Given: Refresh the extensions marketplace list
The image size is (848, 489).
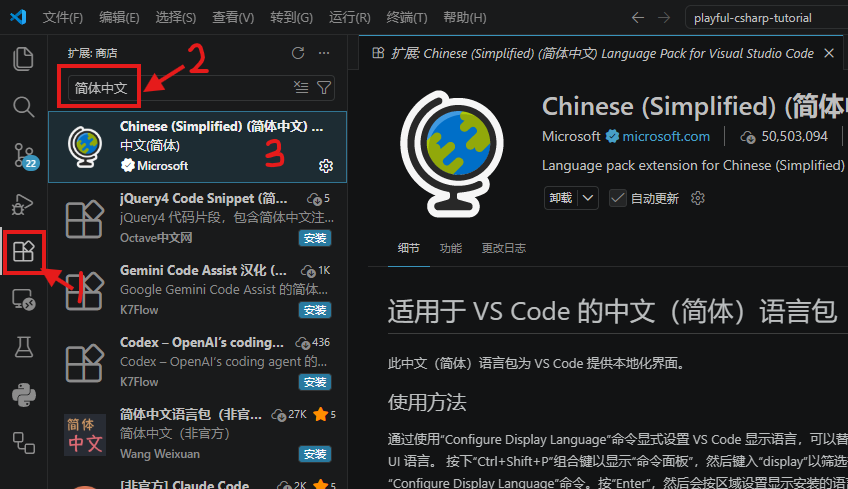Looking at the screenshot, I should [298, 53].
